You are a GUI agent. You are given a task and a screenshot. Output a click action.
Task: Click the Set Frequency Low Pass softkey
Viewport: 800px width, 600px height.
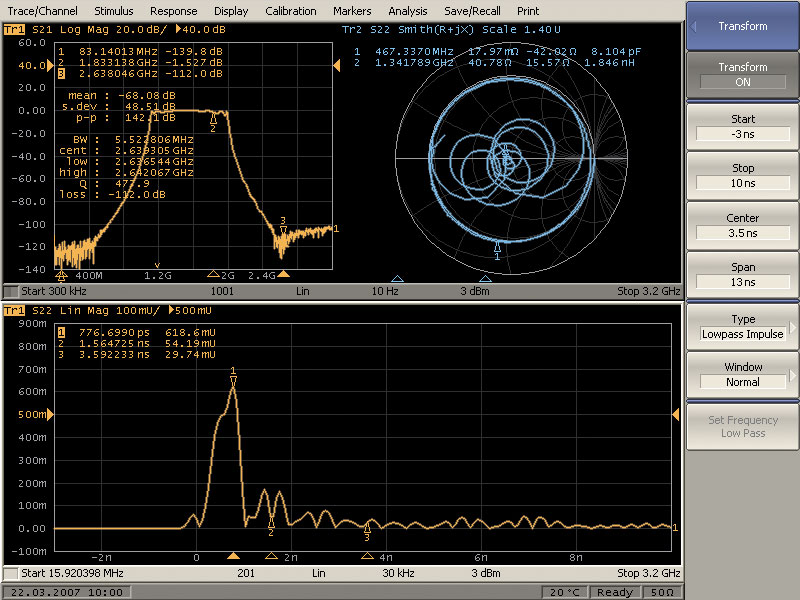click(742, 427)
